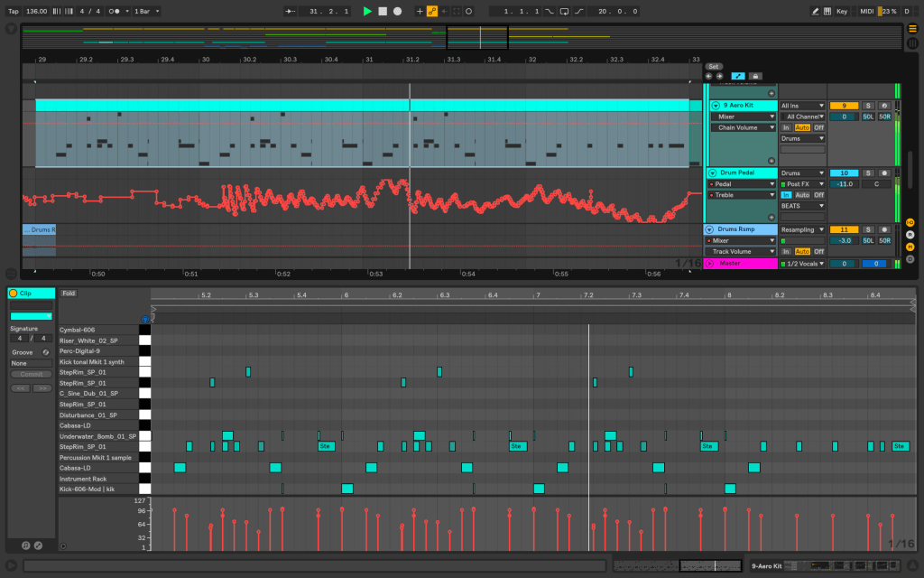
Task: Arm the Drums Rsmp track for recording
Action: [x=884, y=229]
